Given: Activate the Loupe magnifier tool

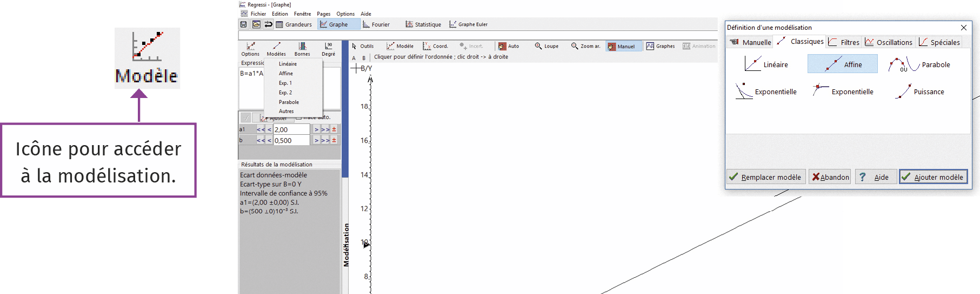Looking at the screenshot, I should (x=546, y=46).
